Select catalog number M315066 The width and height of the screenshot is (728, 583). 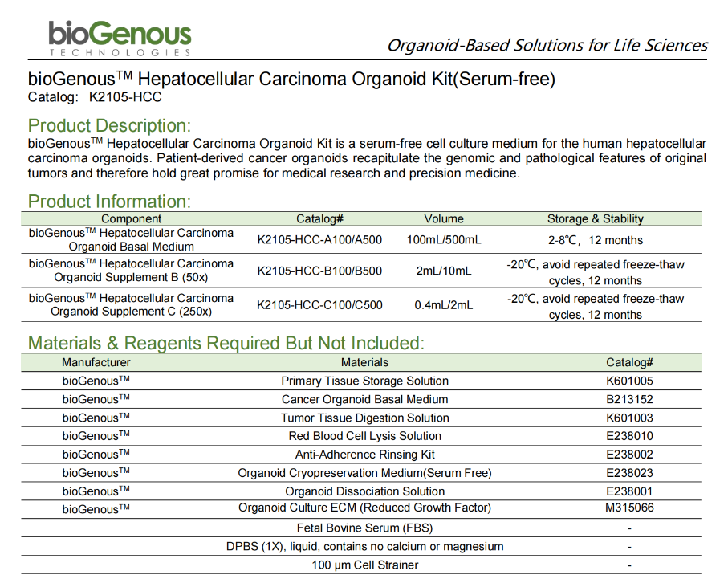[x=629, y=508]
